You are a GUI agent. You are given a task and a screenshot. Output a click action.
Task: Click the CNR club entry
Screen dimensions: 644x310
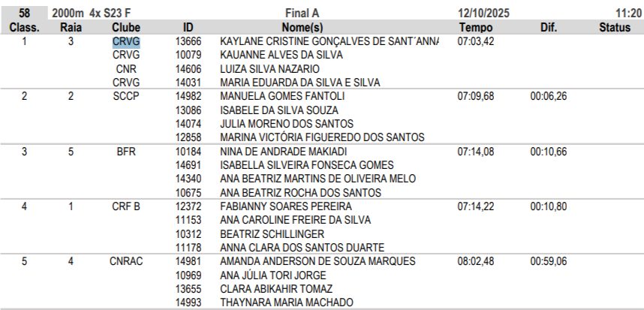click(126, 69)
